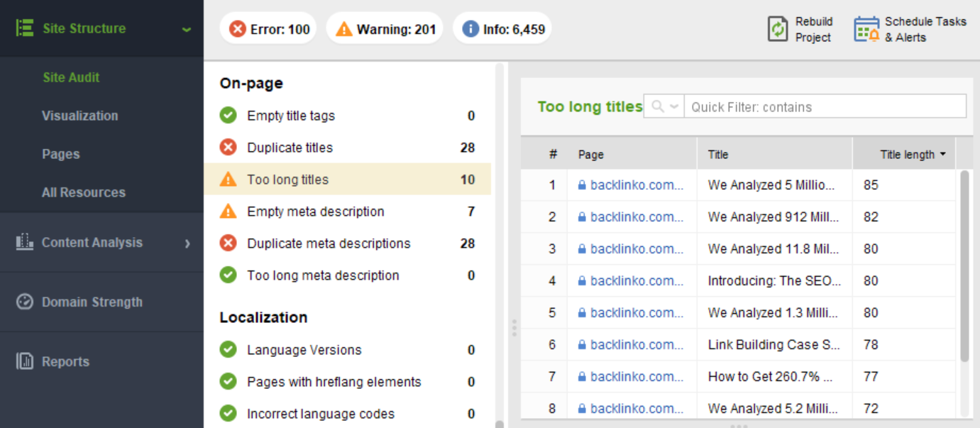
Task: Collapse the Site Structure section chevron
Action: tap(187, 29)
